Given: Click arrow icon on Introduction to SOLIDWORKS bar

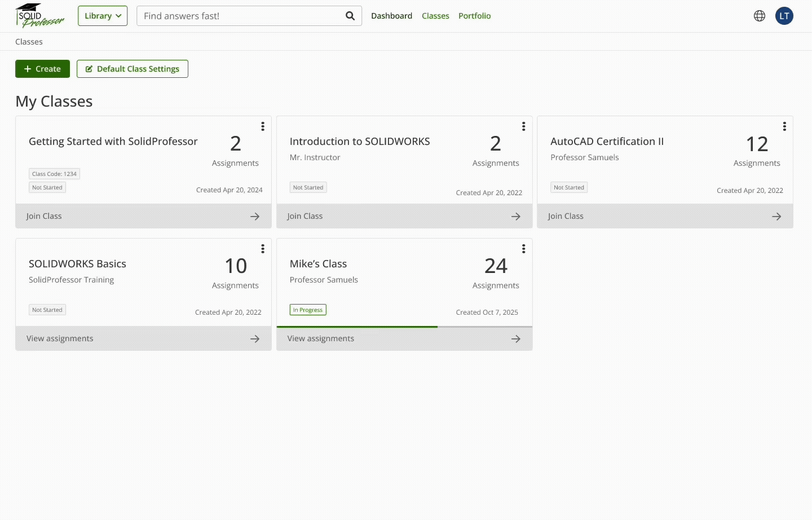Looking at the screenshot, I should [516, 217].
